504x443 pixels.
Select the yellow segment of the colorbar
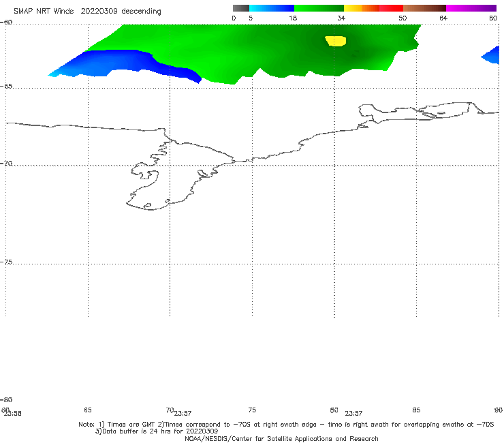353,8
